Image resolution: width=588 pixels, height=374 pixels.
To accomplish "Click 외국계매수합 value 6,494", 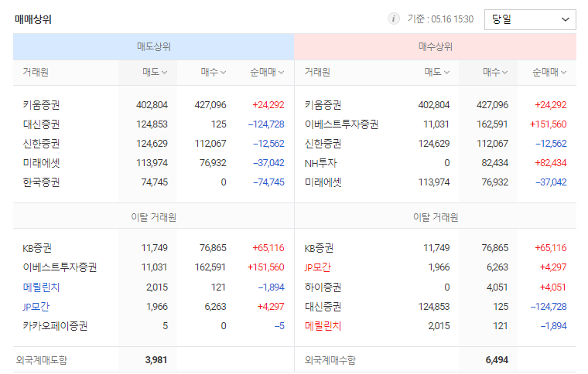I will coord(497,360).
